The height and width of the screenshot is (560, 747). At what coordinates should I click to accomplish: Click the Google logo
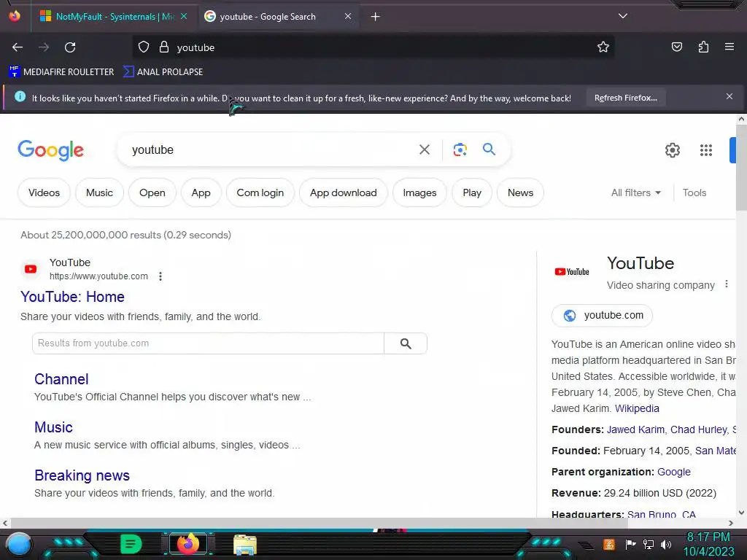[50, 150]
